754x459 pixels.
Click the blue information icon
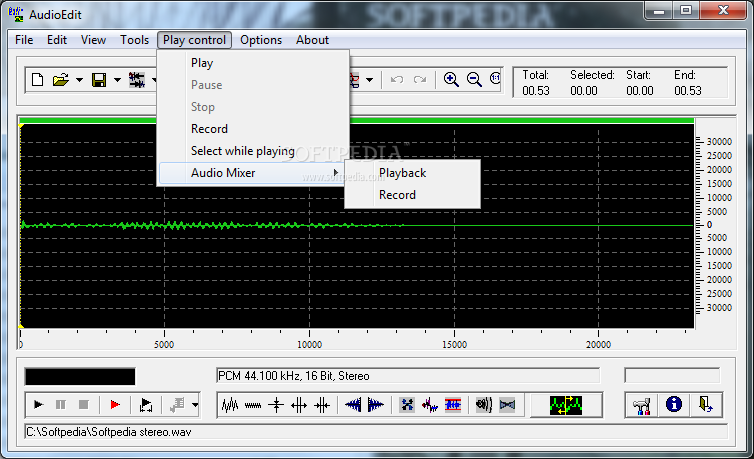coord(674,404)
